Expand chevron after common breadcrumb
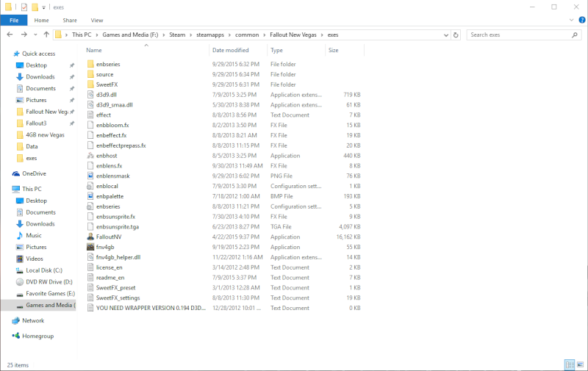The width and height of the screenshot is (588, 371). (x=265, y=35)
